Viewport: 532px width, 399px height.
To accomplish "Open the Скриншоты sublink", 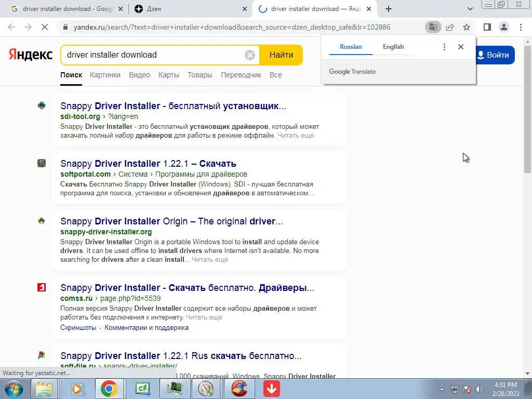I will (x=78, y=328).
